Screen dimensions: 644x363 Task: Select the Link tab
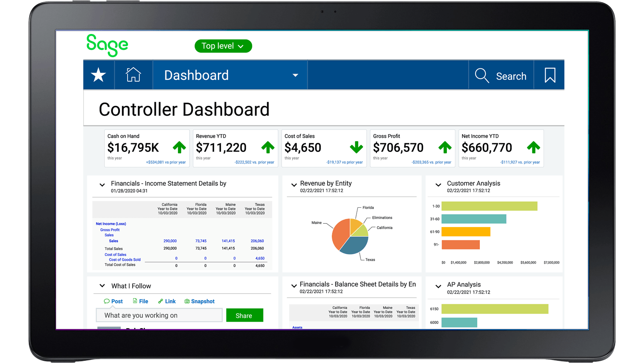[x=167, y=301]
